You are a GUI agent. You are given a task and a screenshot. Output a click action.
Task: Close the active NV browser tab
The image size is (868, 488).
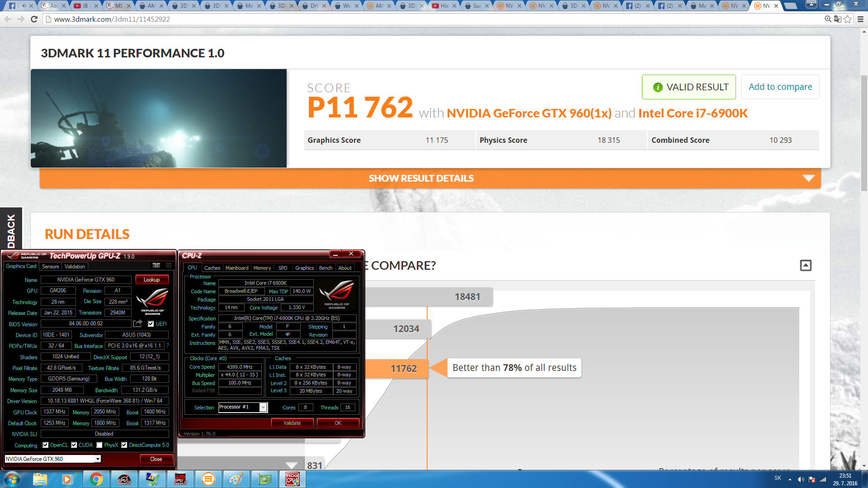(x=776, y=6)
